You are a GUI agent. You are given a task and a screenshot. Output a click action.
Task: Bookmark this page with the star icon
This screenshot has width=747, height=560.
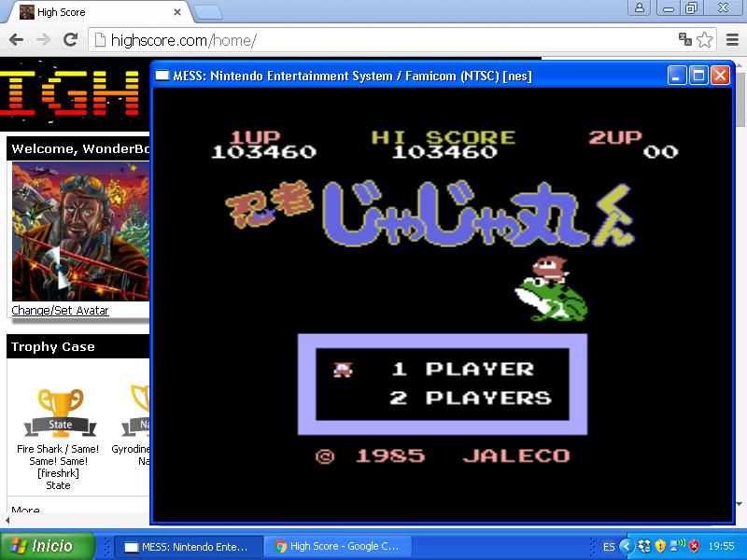click(705, 39)
